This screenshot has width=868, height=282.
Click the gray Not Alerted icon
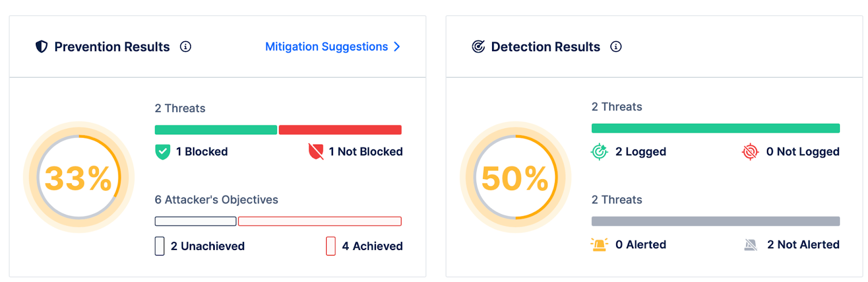pos(751,245)
